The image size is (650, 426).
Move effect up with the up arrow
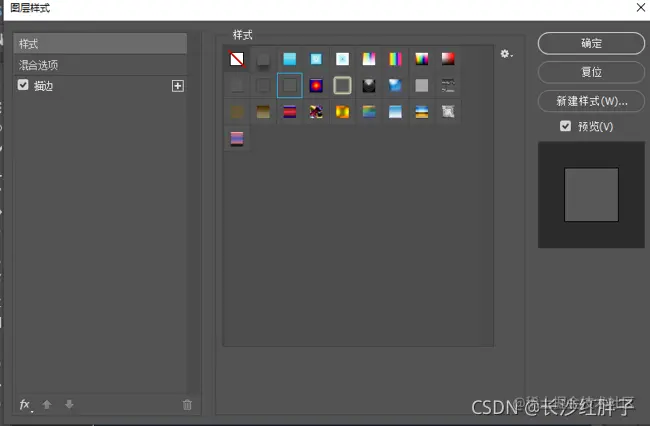47,404
